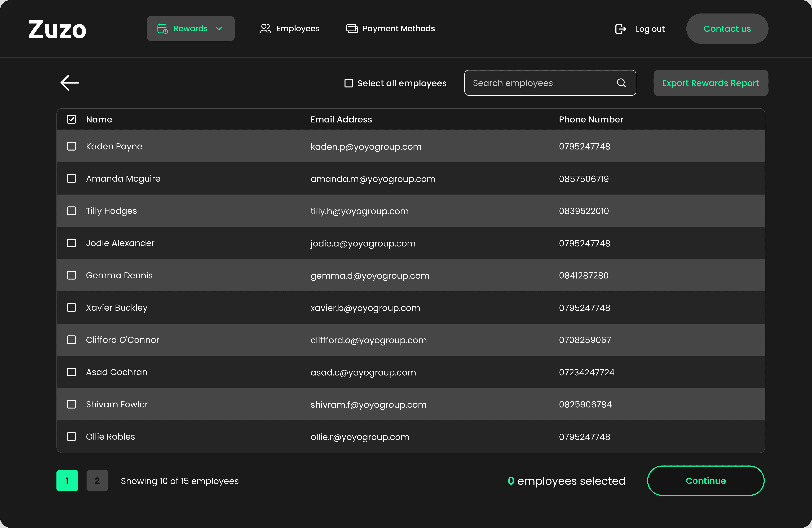Click the search magnifier icon

621,83
